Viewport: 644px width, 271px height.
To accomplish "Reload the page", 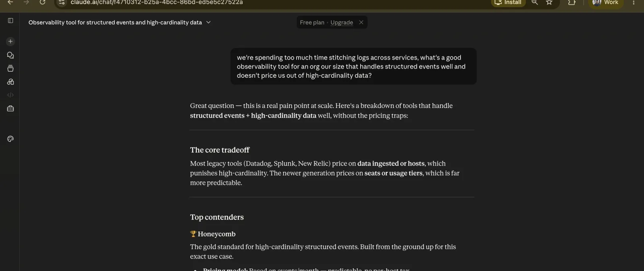I will pyautogui.click(x=42, y=2).
